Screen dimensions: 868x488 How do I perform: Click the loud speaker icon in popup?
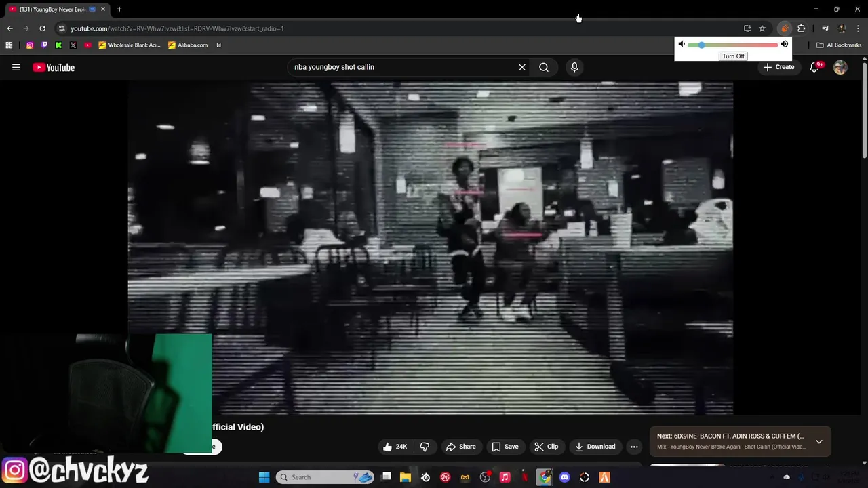click(x=784, y=44)
